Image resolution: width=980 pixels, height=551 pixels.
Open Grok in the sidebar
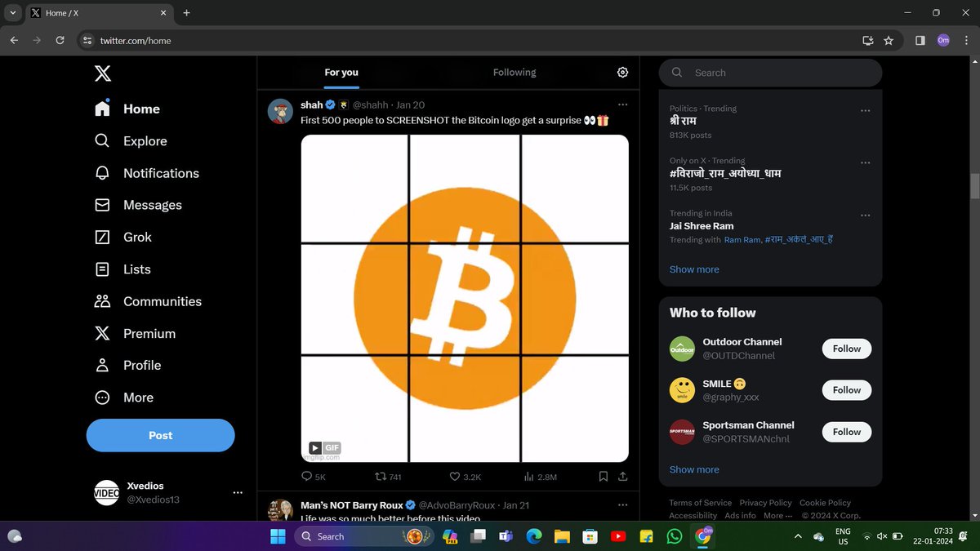122,237
